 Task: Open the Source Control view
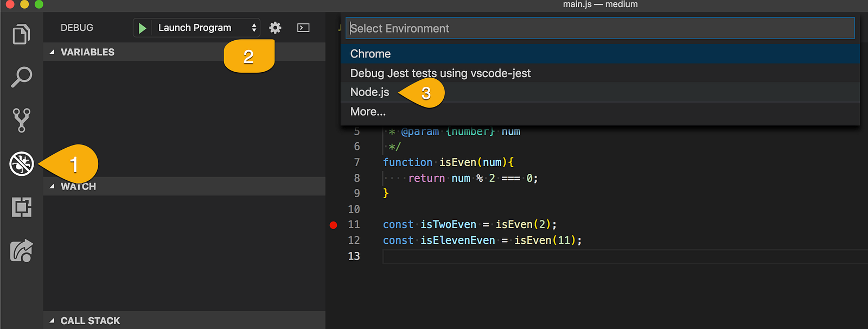click(21, 120)
